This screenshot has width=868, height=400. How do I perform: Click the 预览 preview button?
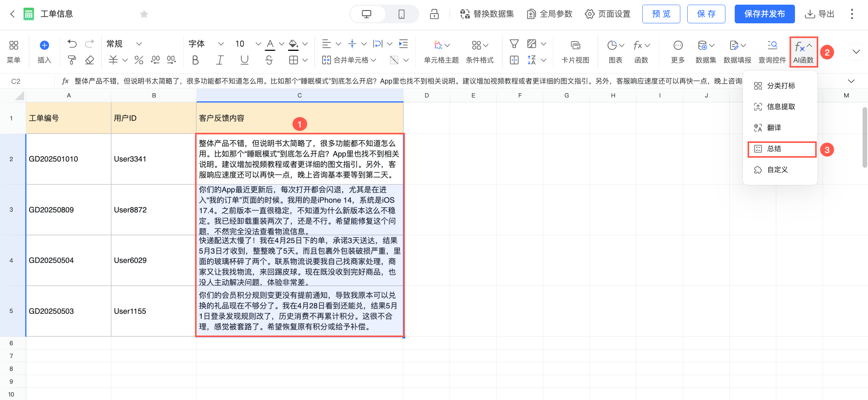pos(661,14)
